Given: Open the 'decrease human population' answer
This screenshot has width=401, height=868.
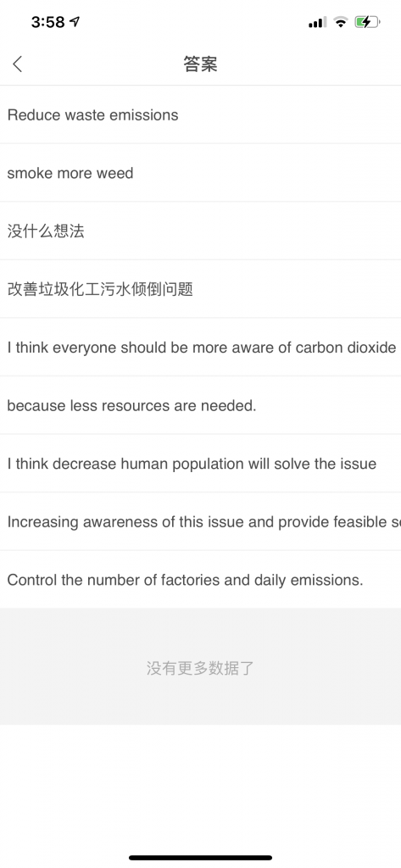Looking at the screenshot, I should tap(200, 464).
